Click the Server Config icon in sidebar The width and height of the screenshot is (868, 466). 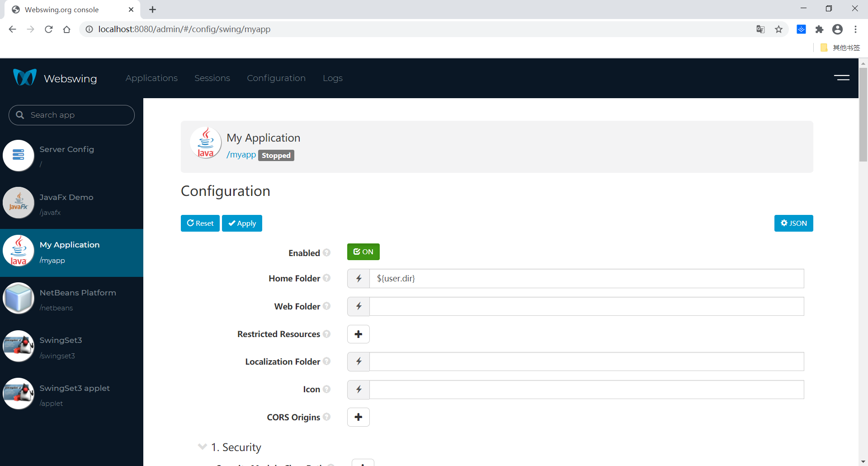click(19, 155)
